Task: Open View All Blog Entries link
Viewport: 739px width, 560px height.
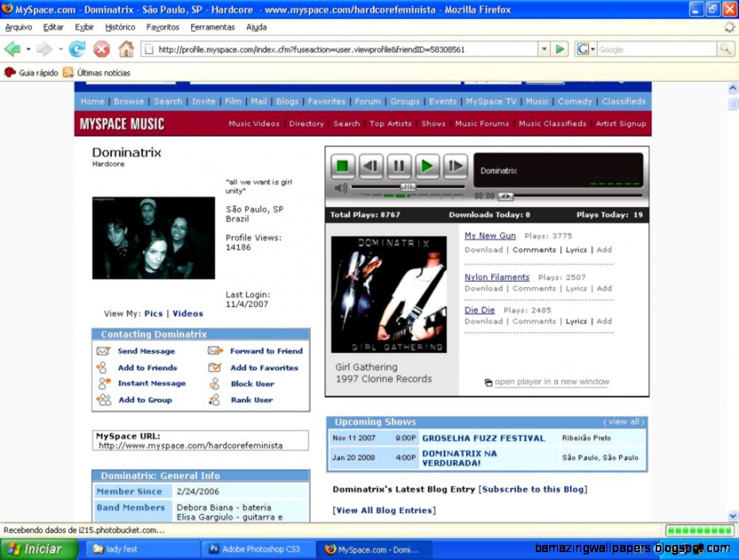Action: point(383,510)
